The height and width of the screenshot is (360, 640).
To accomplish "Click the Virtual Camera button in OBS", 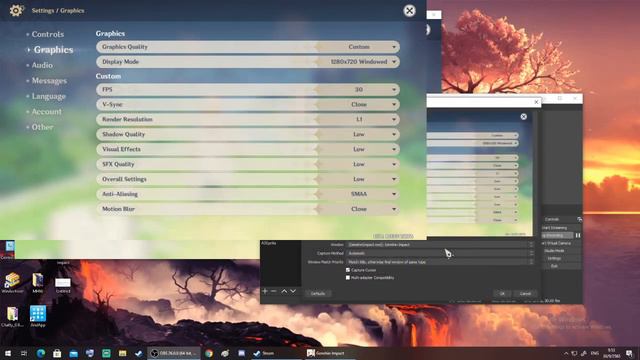I will pos(561,243).
